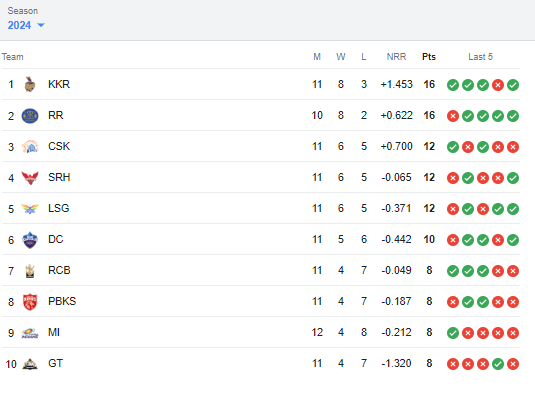
Task: Open the PBKS team name link
Action: tap(62, 302)
